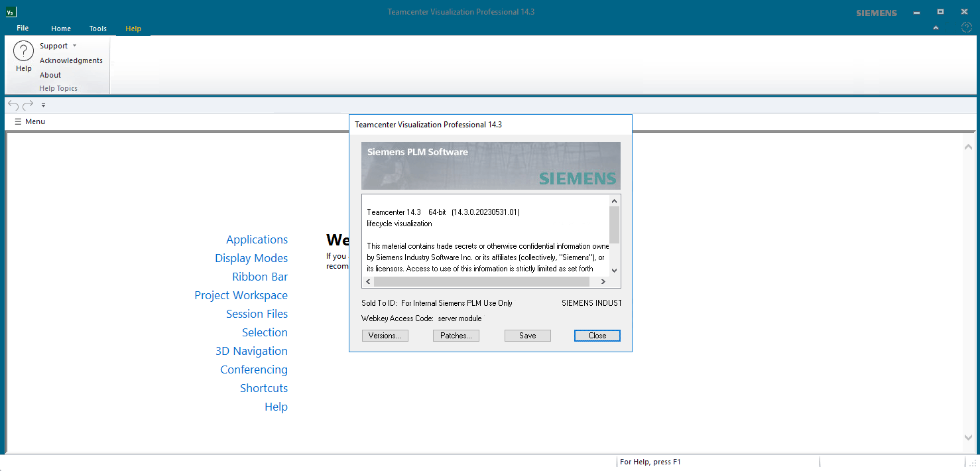Click the redo arrow in the quick access toolbar
The width and height of the screenshot is (980, 471).
pyautogui.click(x=27, y=104)
